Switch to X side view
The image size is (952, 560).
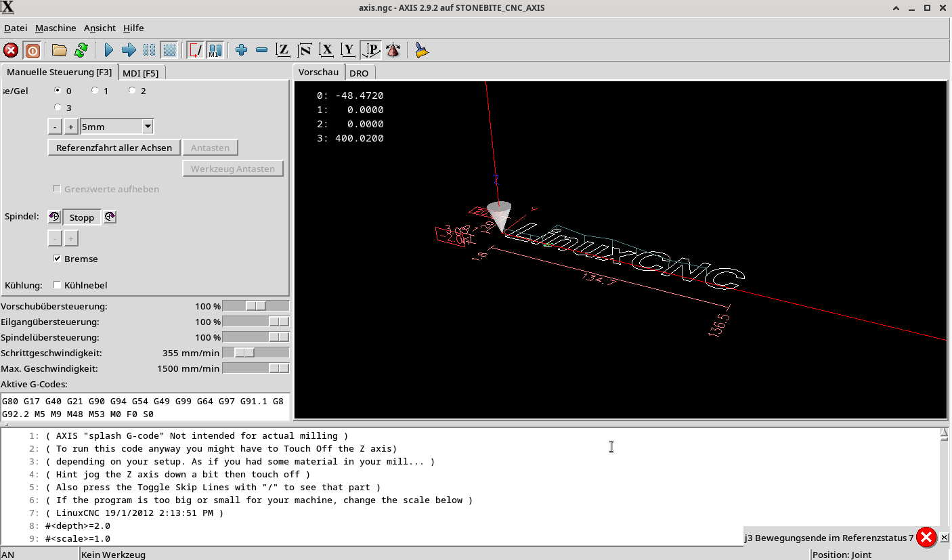pos(327,50)
